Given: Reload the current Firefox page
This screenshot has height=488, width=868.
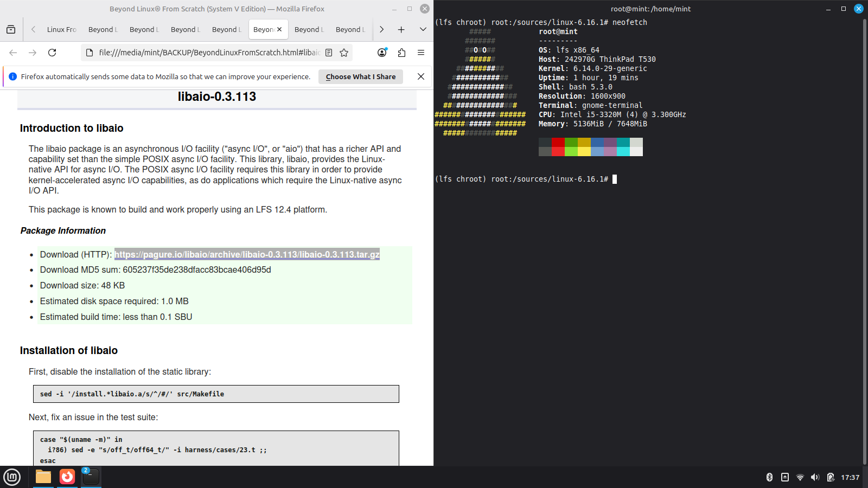Looking at the screenshot, I should (52, 53).
